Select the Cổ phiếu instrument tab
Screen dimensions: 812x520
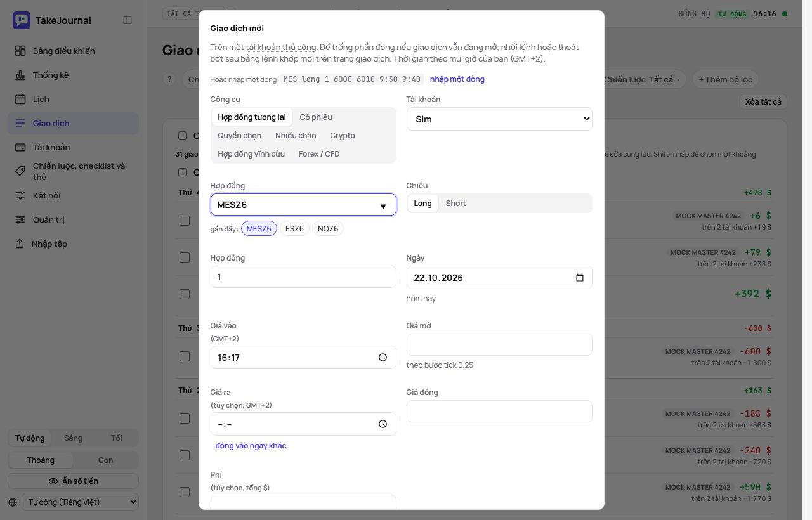pos(316,117)
